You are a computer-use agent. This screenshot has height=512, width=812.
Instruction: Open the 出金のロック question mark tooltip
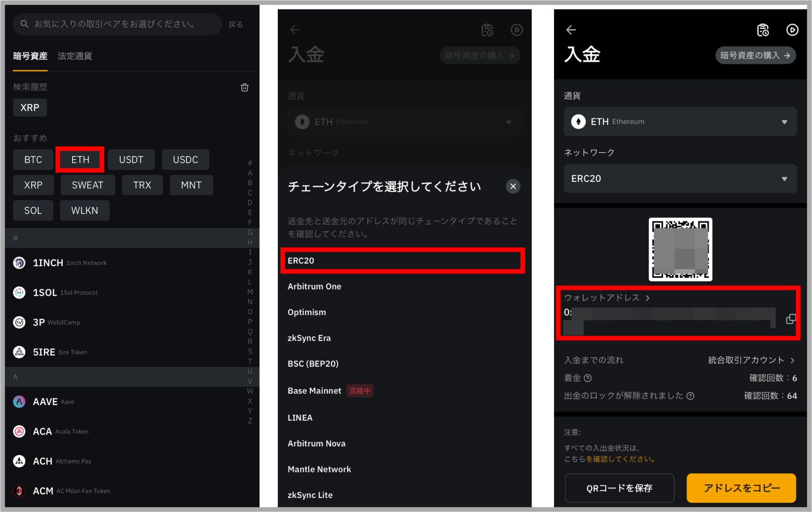pyautogui.click(x=691, y=396)
